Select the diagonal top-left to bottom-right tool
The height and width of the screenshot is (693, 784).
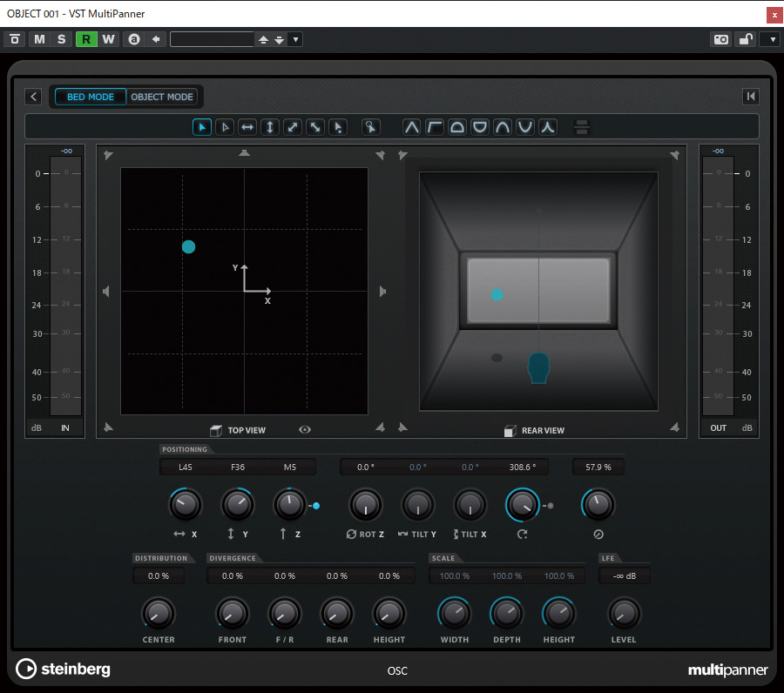(315, 127)
